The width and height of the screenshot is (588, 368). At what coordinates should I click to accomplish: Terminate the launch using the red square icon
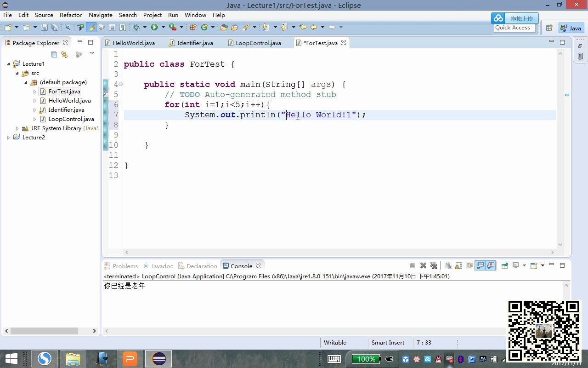click(x=412, y=265)
